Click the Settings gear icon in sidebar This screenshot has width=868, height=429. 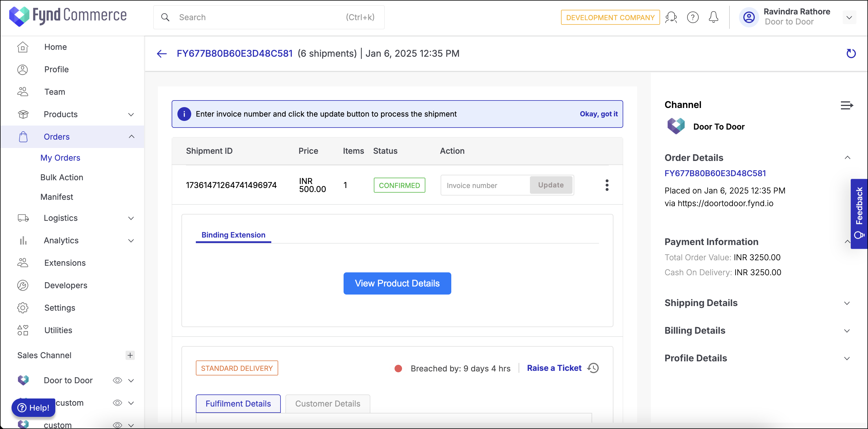[22, 308]
